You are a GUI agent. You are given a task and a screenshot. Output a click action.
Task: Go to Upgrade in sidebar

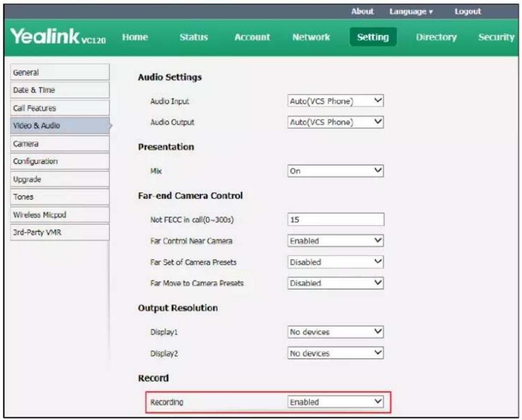click(60, 179)
